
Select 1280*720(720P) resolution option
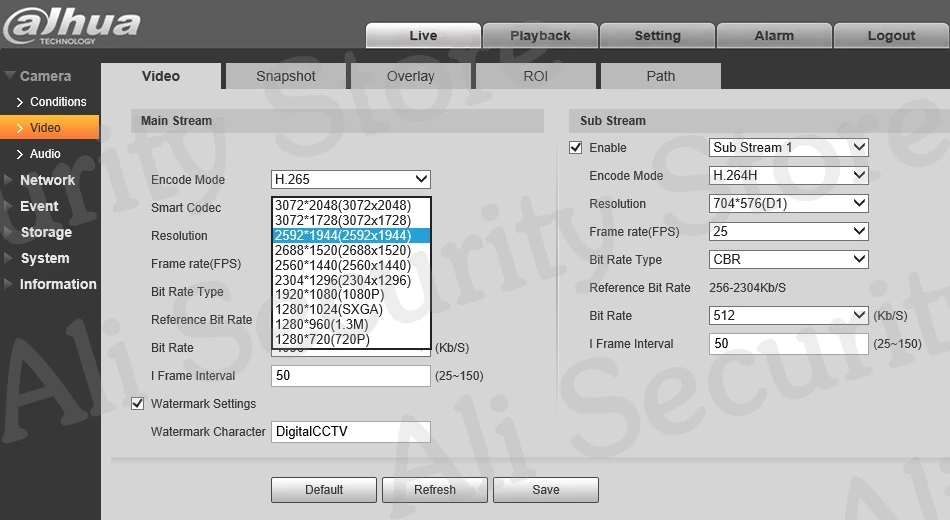(x=351, y=339)
